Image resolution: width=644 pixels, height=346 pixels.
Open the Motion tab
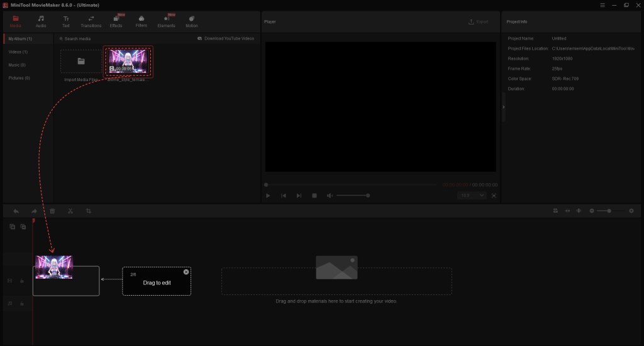coord(191,21)
